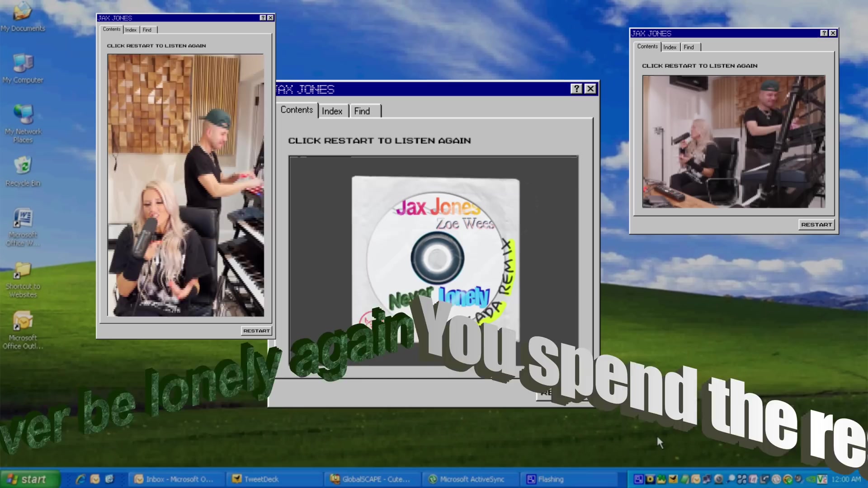This screenshot has height=488, width=868.
Task: Click the studio video in right window
Action: tap(734, 141)
